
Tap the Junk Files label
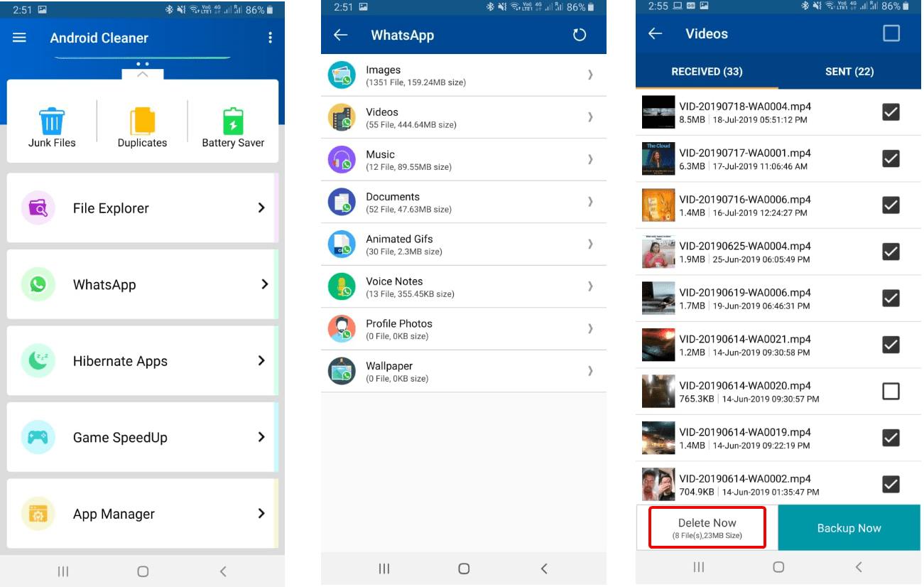(52, 143)
